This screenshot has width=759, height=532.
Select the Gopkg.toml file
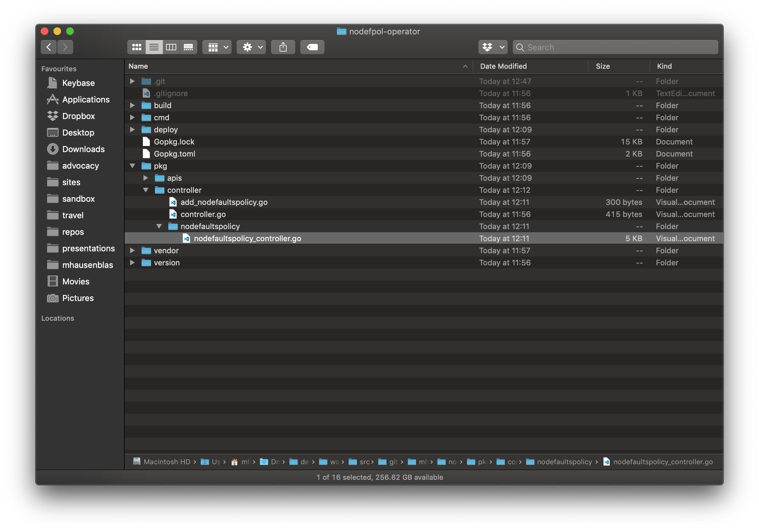pos(174,154)
